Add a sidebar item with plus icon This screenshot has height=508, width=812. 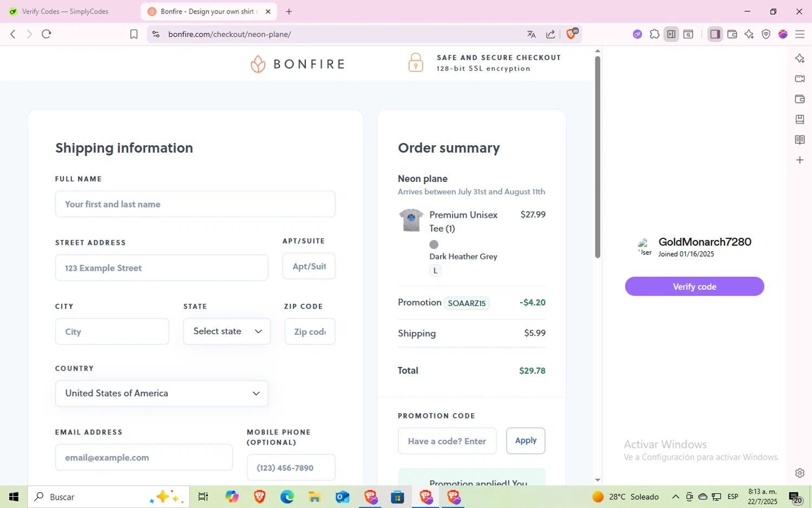[800, 160]
